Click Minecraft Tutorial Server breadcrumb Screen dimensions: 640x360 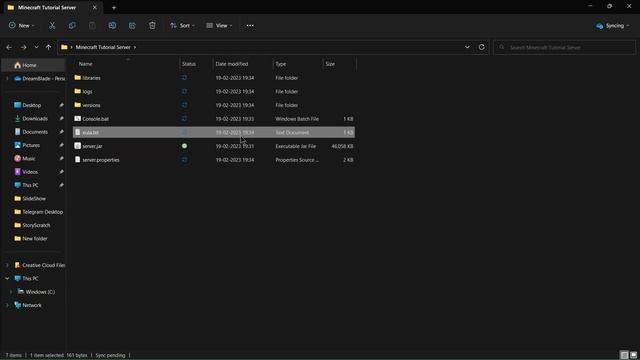pyautogui.click(x=103, y=47)
